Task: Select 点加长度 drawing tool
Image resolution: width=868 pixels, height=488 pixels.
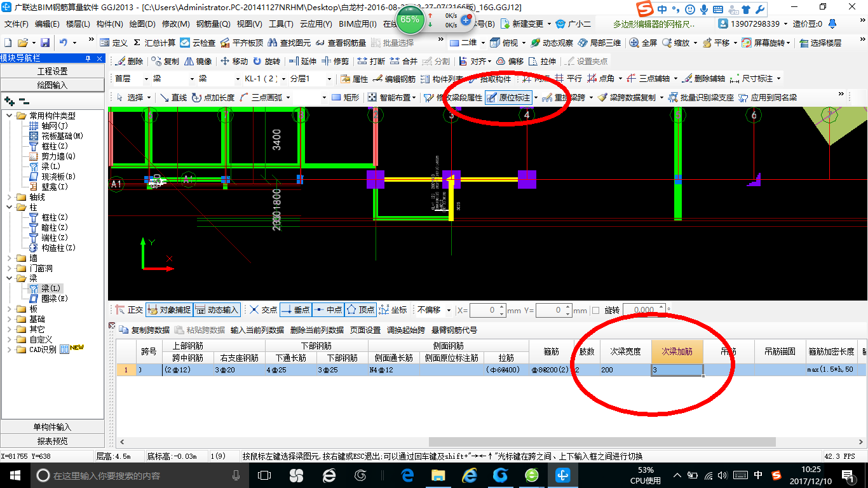Action: (x=213, y=97)
